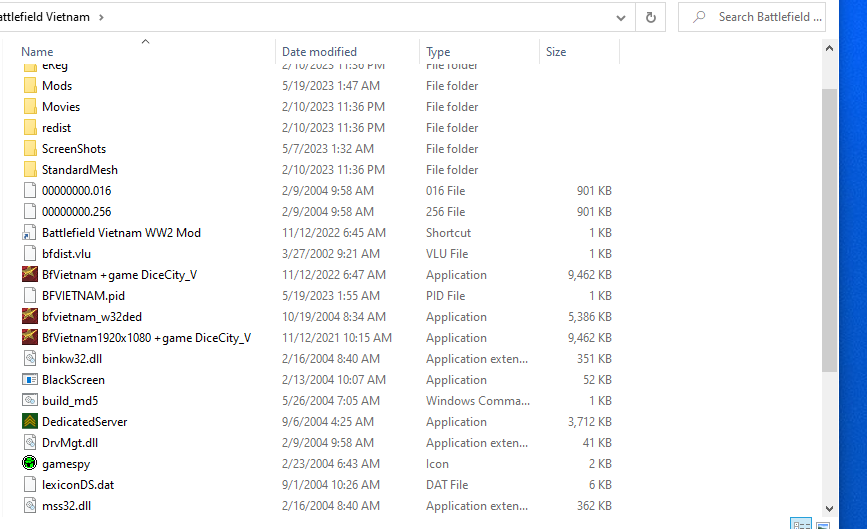
Task: Sort by Date modified column header
Action: point(319,52)
